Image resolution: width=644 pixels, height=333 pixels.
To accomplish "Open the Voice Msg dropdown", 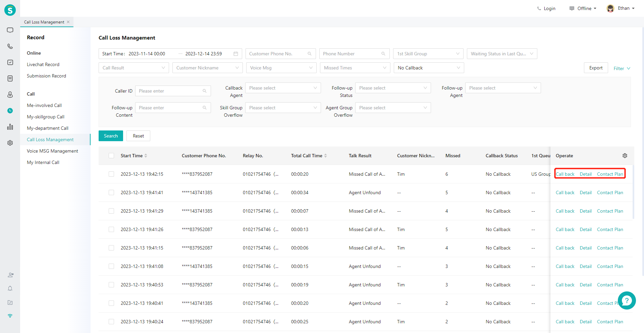I will pos(281,68).
